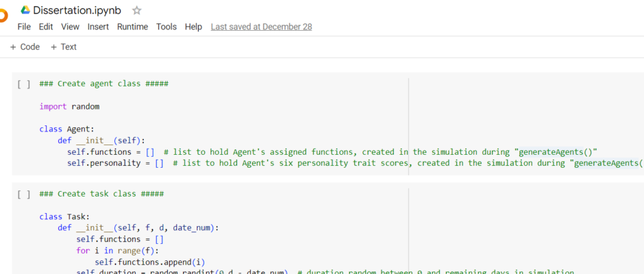
Task: Run the Create task class cell
Action: click(23, 195)
